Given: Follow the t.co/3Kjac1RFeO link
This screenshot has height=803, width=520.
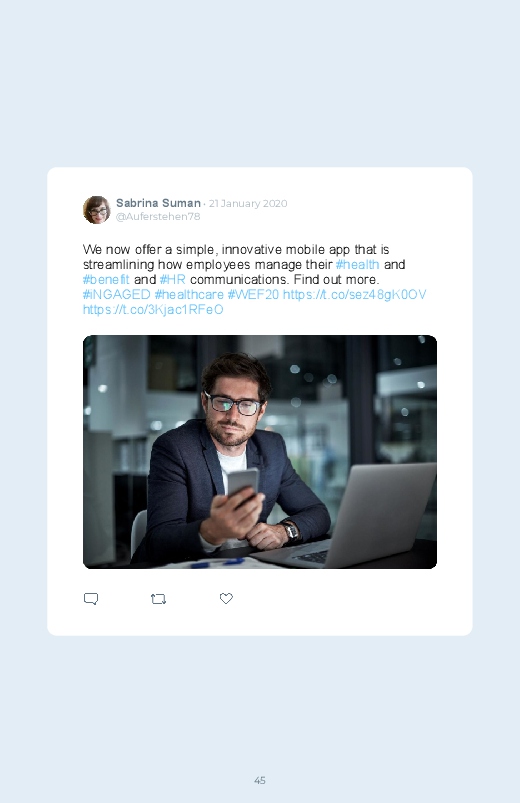Looking at the screenshot, I should 153,309.
